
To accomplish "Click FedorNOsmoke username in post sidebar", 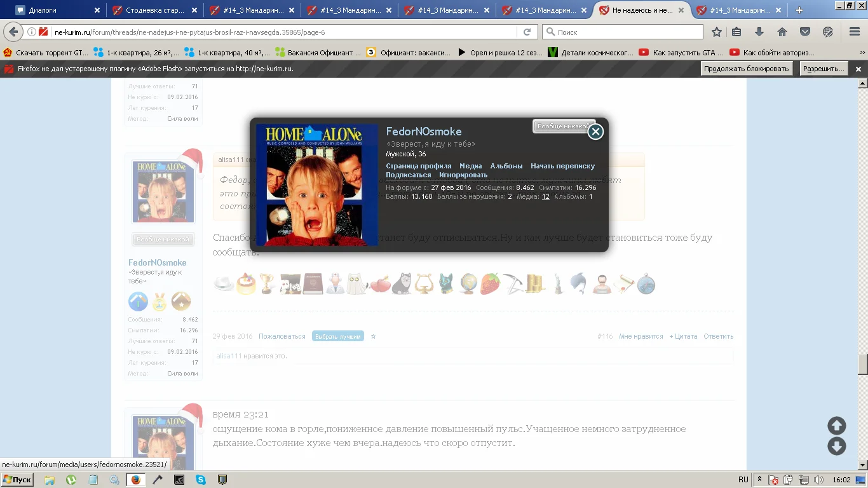I will (x=158, y=262).
